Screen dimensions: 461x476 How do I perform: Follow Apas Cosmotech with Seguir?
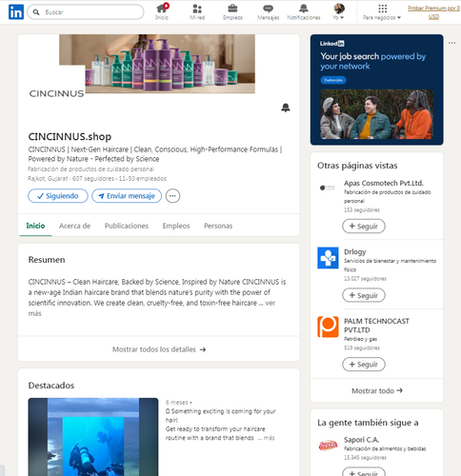coord(364,227)
